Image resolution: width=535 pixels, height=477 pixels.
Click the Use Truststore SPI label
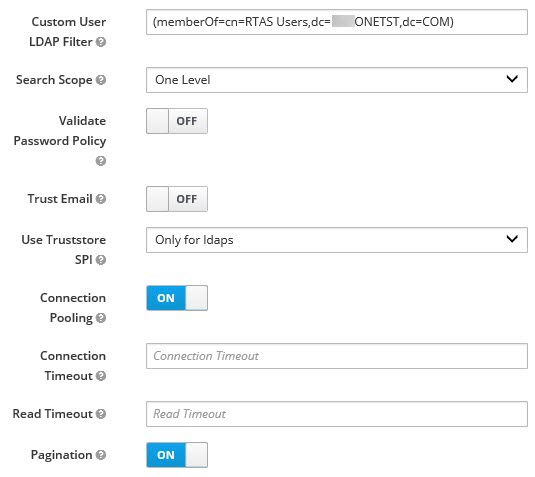coord(64,250)
